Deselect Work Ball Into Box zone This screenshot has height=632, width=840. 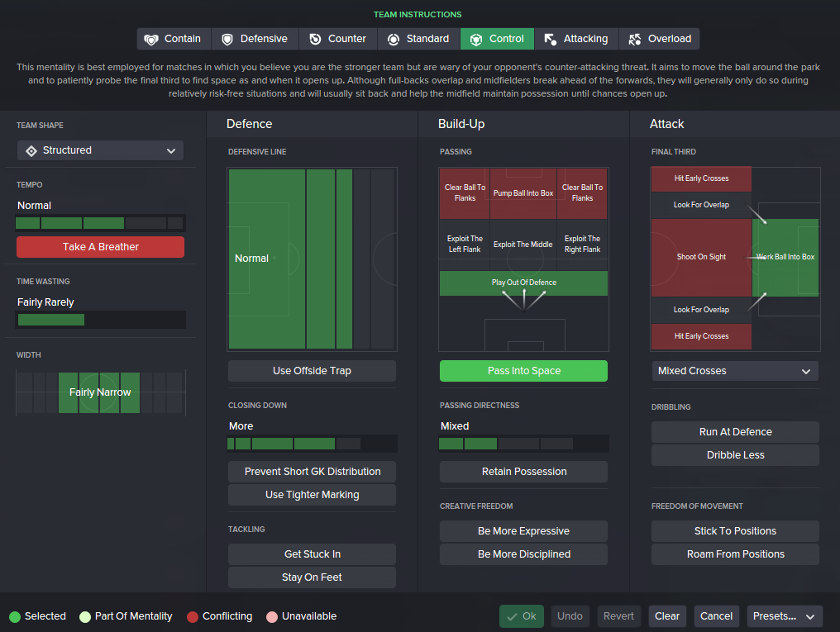[x=785, y=258]
